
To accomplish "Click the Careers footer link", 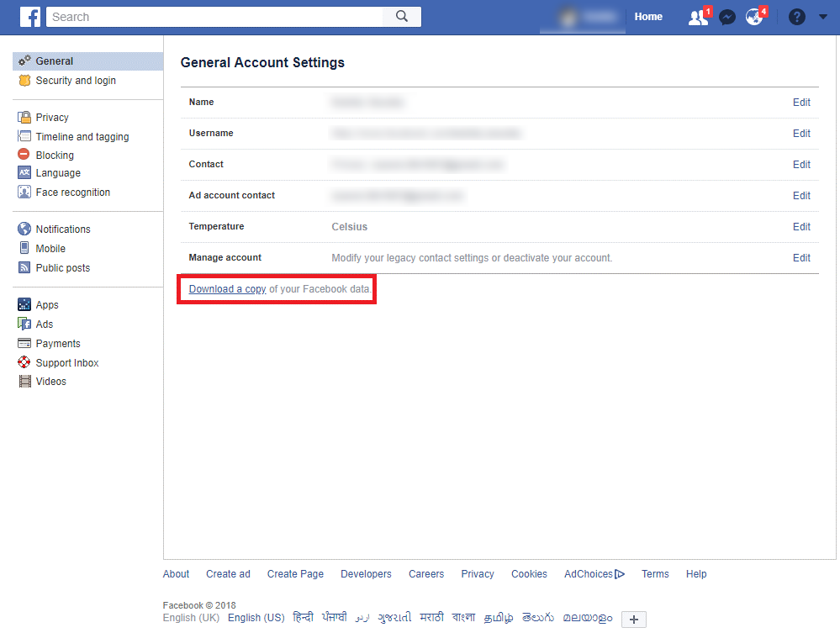I will [x=426, y=573].
